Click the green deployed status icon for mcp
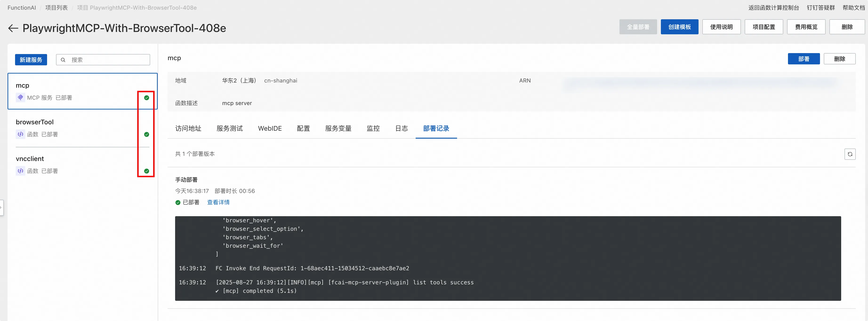Viewport: 868px width, 321px height. coord(147,98)
